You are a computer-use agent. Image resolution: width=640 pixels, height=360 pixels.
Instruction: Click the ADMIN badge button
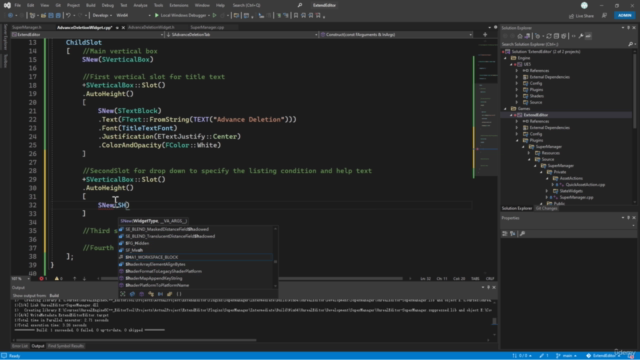[x=624, y=16]
